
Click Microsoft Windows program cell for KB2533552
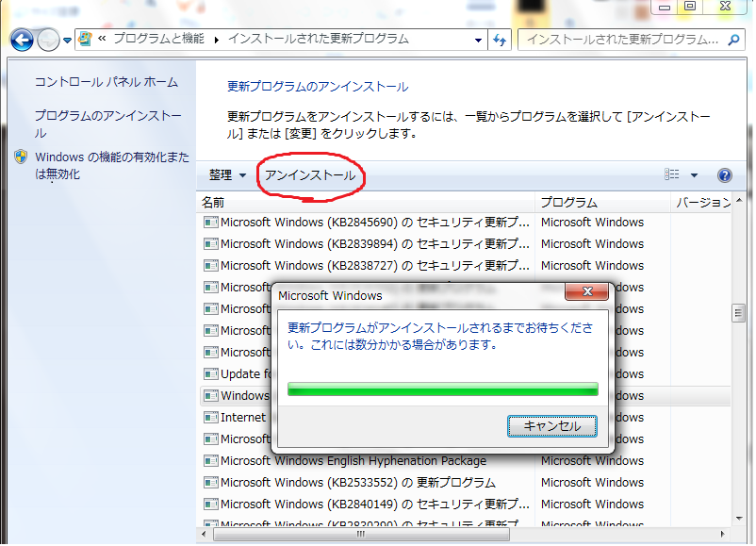592,483
